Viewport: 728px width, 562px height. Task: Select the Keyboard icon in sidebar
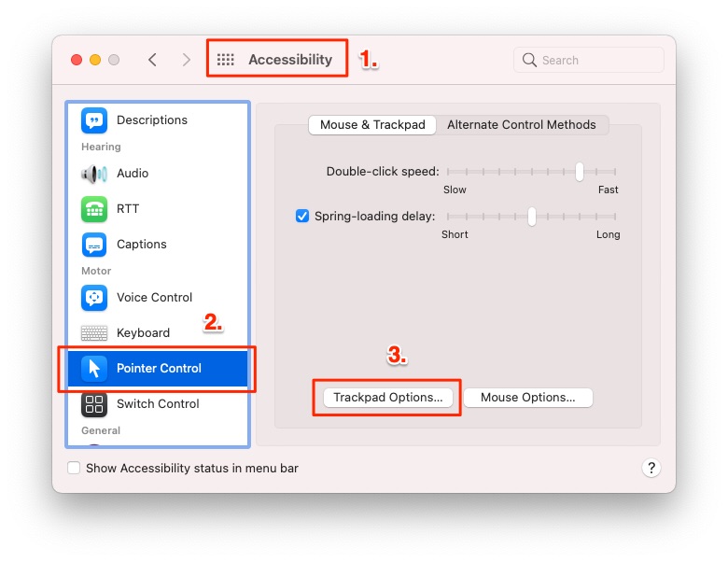click(x=94, y=333)
